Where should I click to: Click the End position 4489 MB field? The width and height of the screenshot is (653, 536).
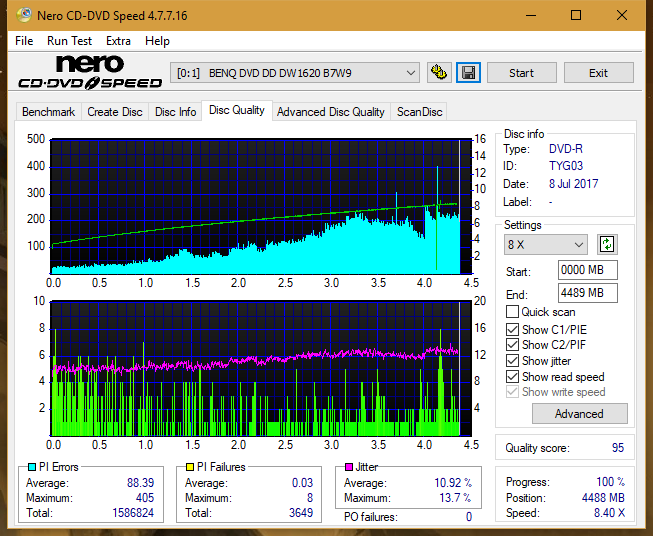click(588, 293)
